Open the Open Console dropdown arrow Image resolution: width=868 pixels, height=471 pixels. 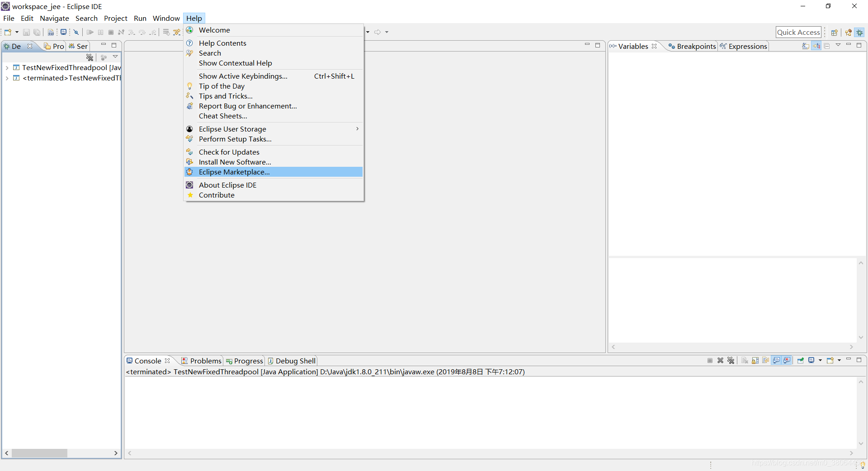pyautogui.click(x=839, y=360)
